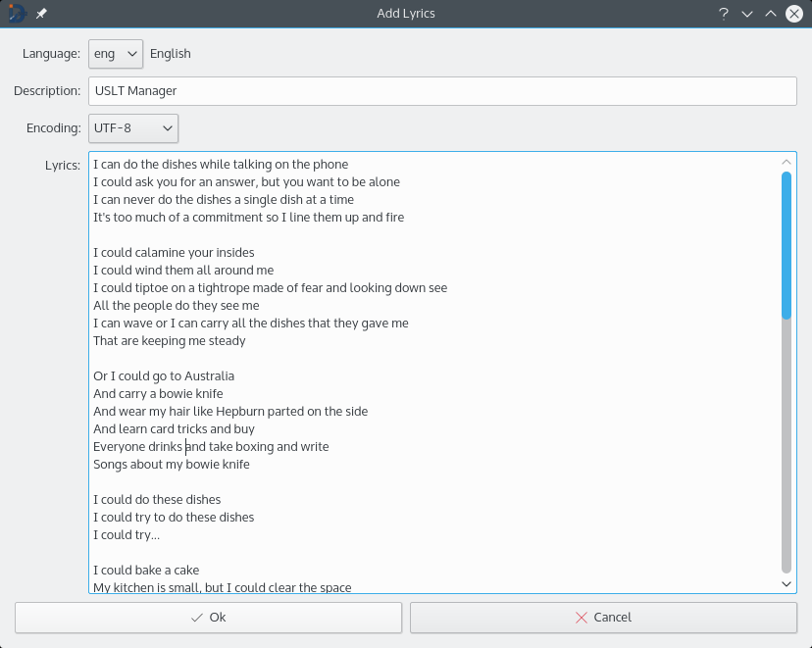The height and width of the screenshot is (648, 812).
Task: Click the line "It's too much of a commitment so I line them up and fire"
Action: [x=248, y=218]
